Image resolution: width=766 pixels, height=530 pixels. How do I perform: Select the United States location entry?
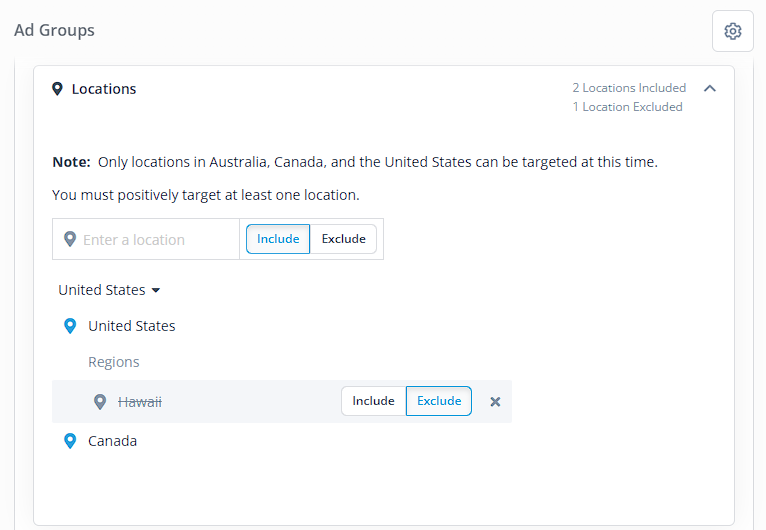coord(131,326)
